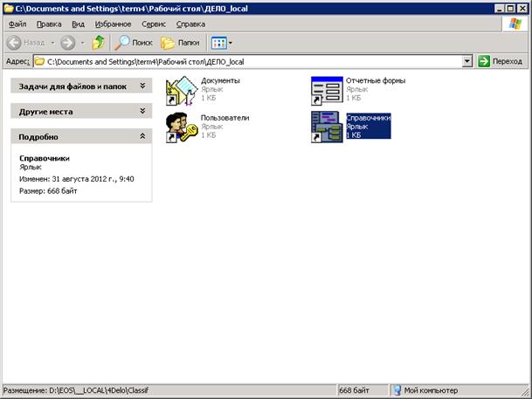This screenshot has height=399, width=532.
Task: Select the Справочники shortcut icon
Action: [x=327, y=127]
